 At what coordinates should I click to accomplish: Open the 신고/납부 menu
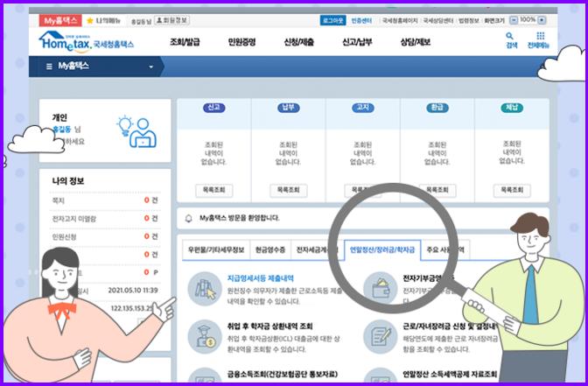click(x=357, y=42)
